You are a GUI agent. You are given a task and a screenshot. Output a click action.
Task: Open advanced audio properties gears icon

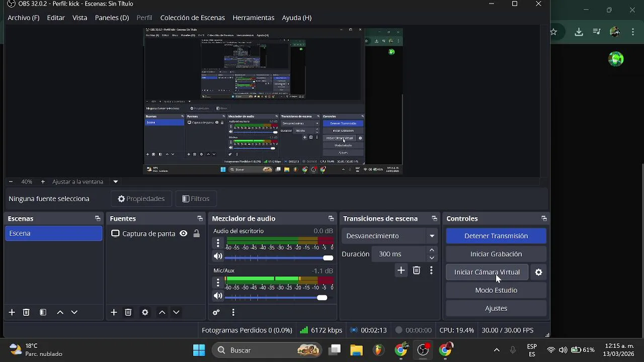click(216, 312)
